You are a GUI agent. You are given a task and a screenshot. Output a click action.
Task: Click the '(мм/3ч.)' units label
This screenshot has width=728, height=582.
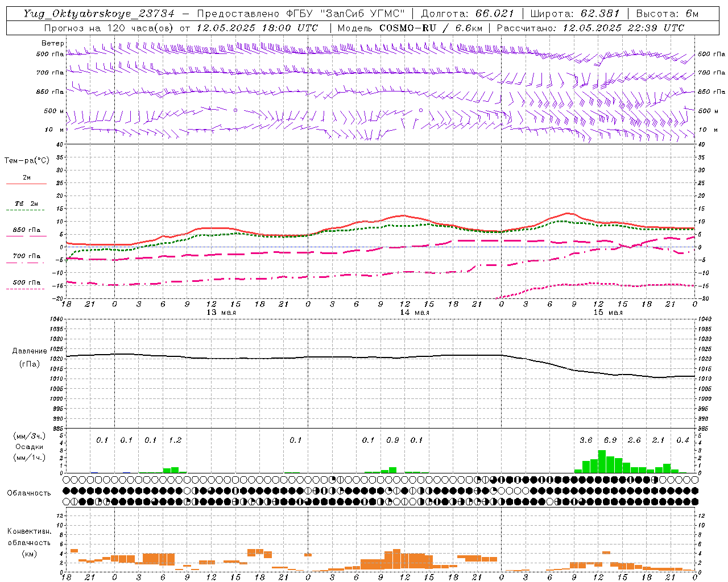click(30, 436)
